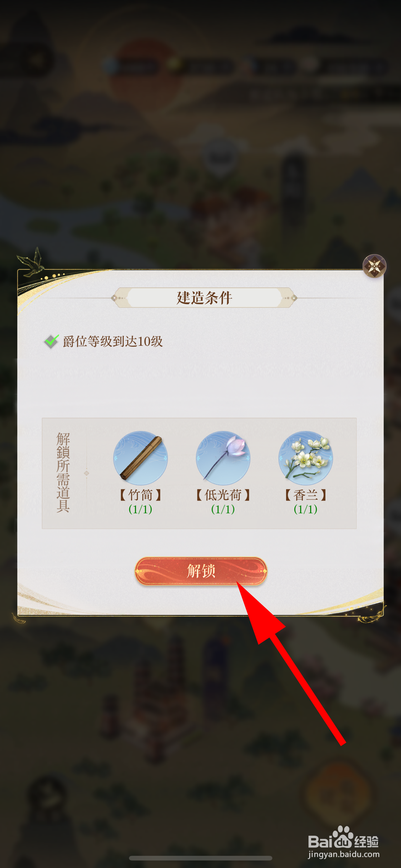Tap the (1/1) count under 低光荷

pyautogui.click(x=223, y=509)
